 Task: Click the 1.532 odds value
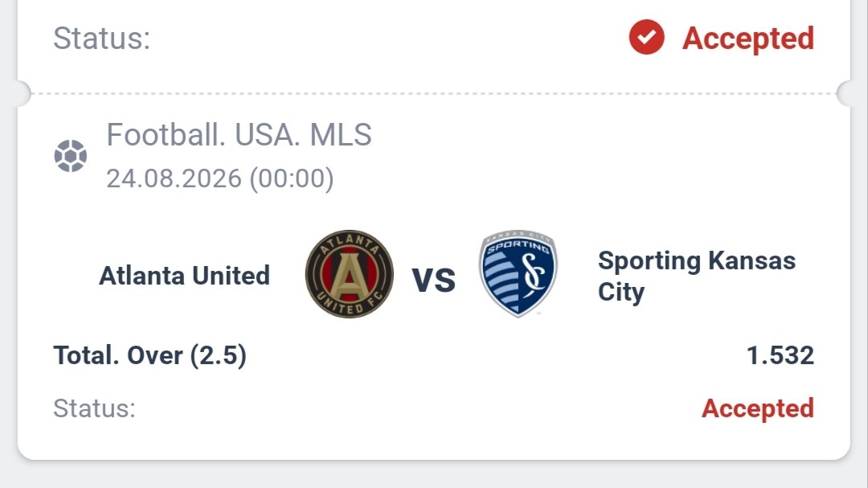[x=780, y=355]
